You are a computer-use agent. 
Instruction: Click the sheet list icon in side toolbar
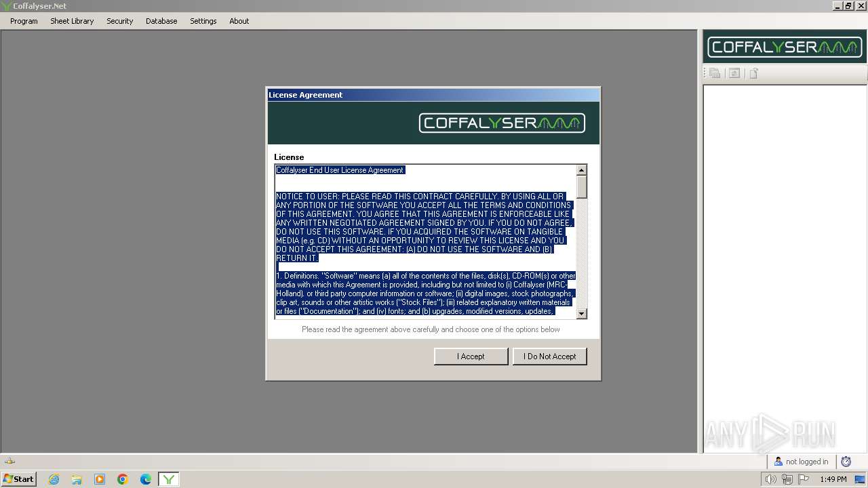tap(715, 73)
